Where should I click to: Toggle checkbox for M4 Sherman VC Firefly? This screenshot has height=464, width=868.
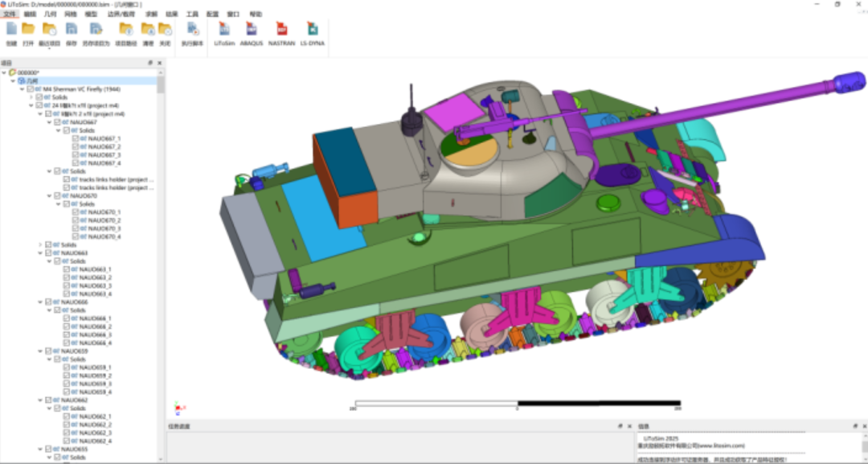coord(31,89)
